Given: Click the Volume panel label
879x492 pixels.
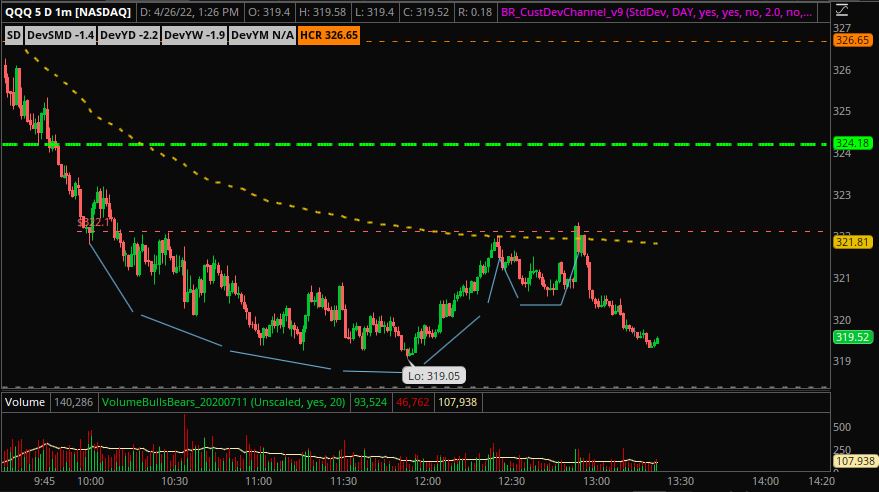Looking at the screenshot, I should (x=25, y=402).
